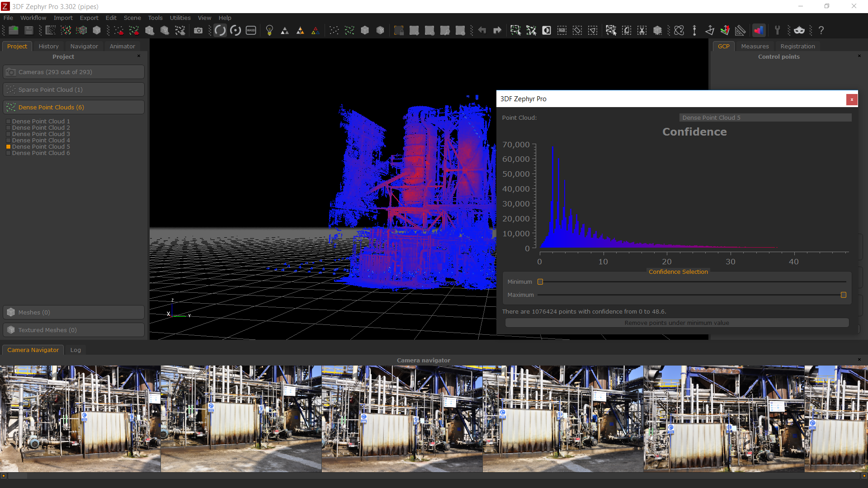Click the camera navigator horizontal scrollbar
The width and height of the screenshot is (868, 488).
click(434, 475)
